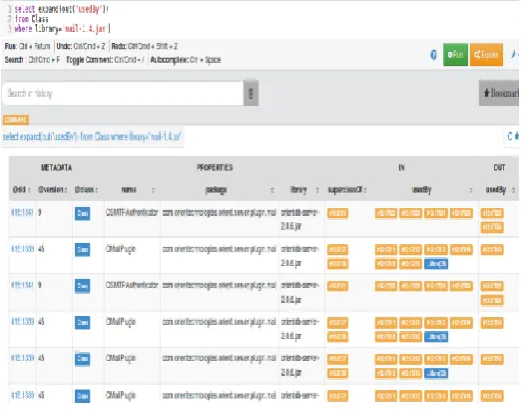Open the sort menu for the name column

coord(153,190)
